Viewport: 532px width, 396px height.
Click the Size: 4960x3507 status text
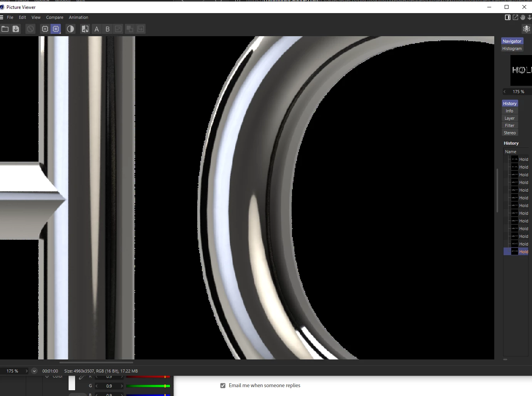click(x=101, y=371)
